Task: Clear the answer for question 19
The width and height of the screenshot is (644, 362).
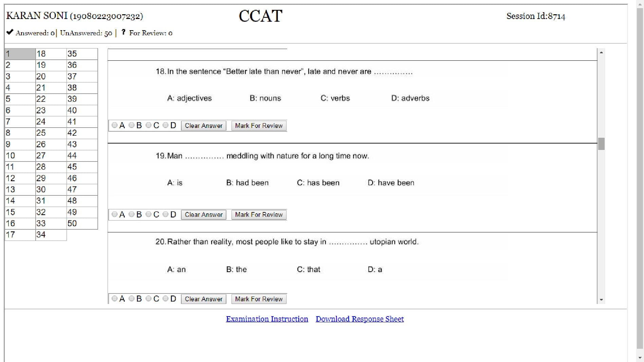Action: click(203, 214)
